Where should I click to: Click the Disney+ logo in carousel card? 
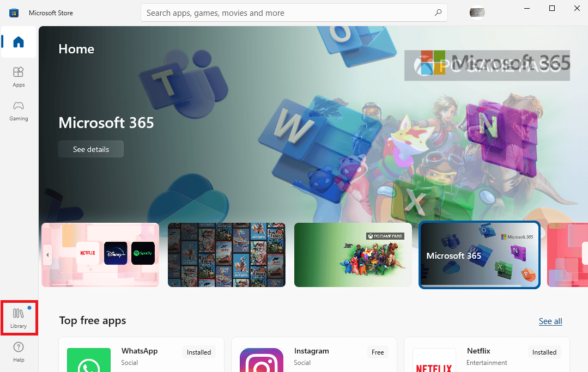116,253
